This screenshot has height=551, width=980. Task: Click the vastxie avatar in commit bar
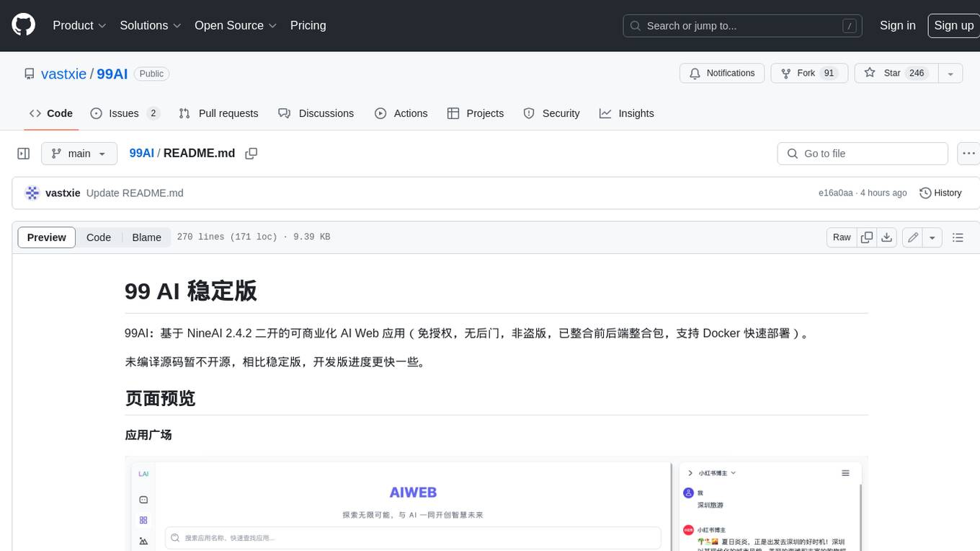click(x=32, y=193)
